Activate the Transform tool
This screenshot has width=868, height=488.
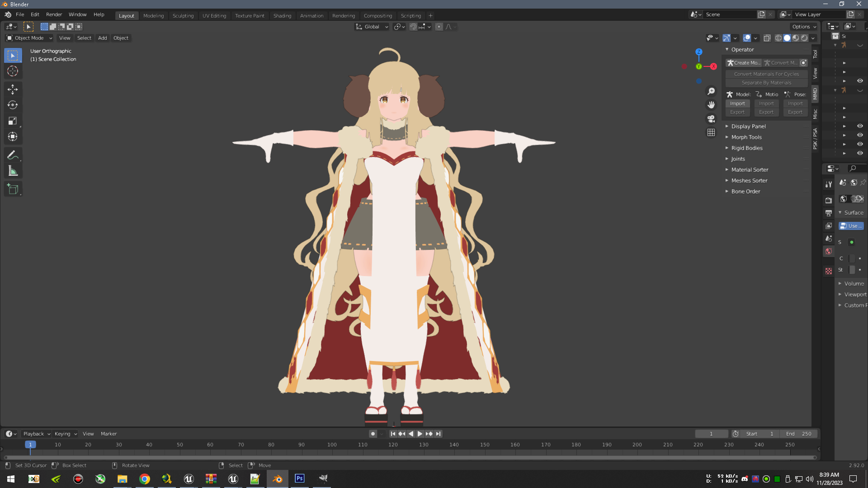point(13,136)
